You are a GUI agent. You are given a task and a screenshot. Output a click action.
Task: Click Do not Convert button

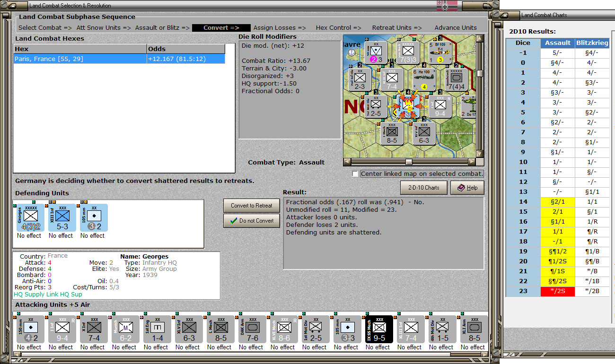pyautogui.click(x=252, y=221)
